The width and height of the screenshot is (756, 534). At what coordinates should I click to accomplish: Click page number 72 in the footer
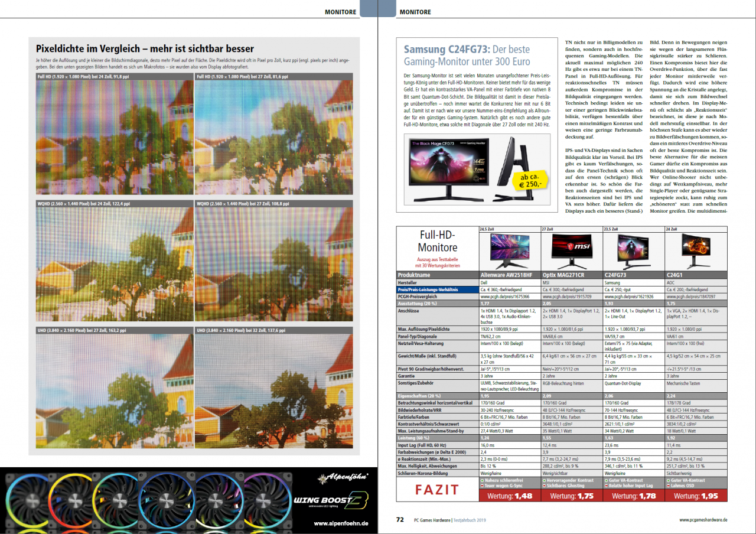point(400,520)
